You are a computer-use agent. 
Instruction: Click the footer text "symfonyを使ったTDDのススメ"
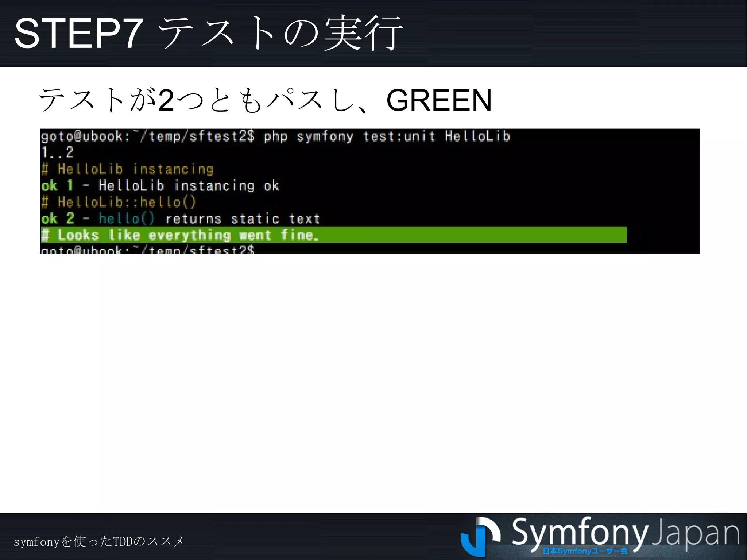(98, 541)
